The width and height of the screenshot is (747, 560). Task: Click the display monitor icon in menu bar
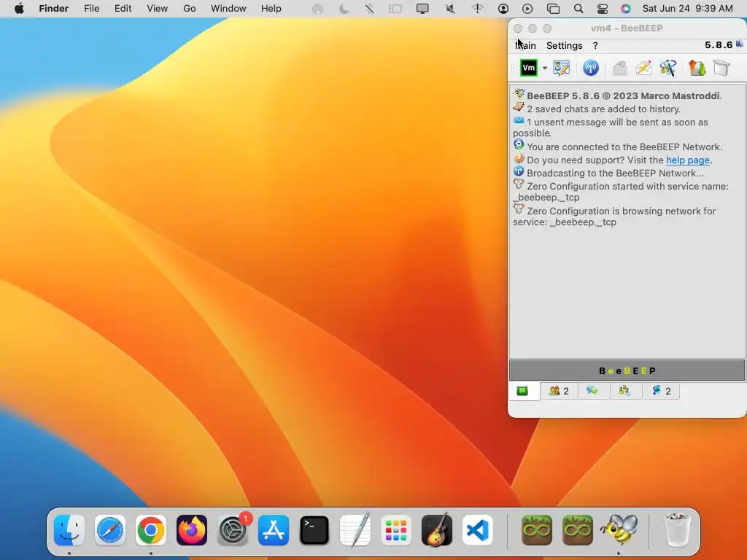tap(422, 9)
